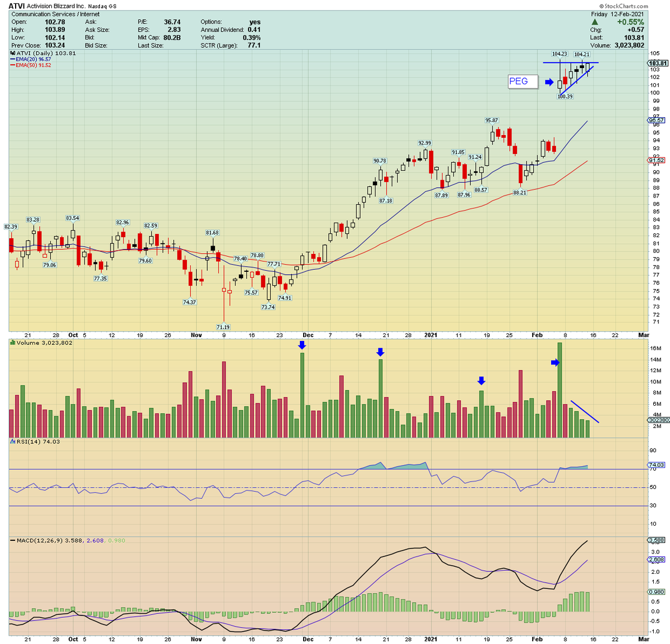This screenshot has width=670, height=644.
Task: Click the Mkt Cap value 80.2B
Action: coord(172,37)
